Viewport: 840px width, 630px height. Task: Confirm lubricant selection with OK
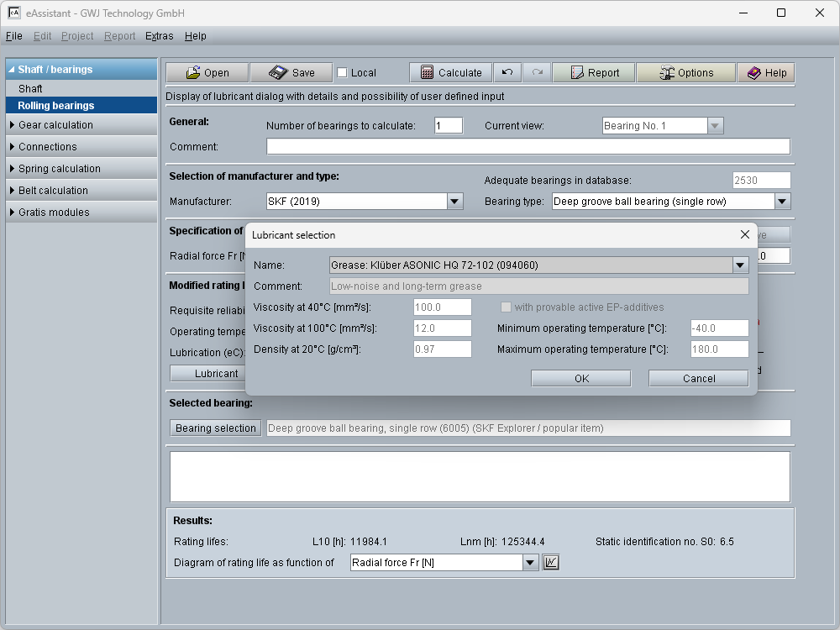581,379
